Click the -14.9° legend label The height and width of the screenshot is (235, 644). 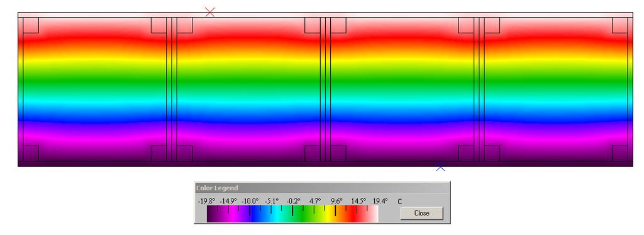point(228,201)
